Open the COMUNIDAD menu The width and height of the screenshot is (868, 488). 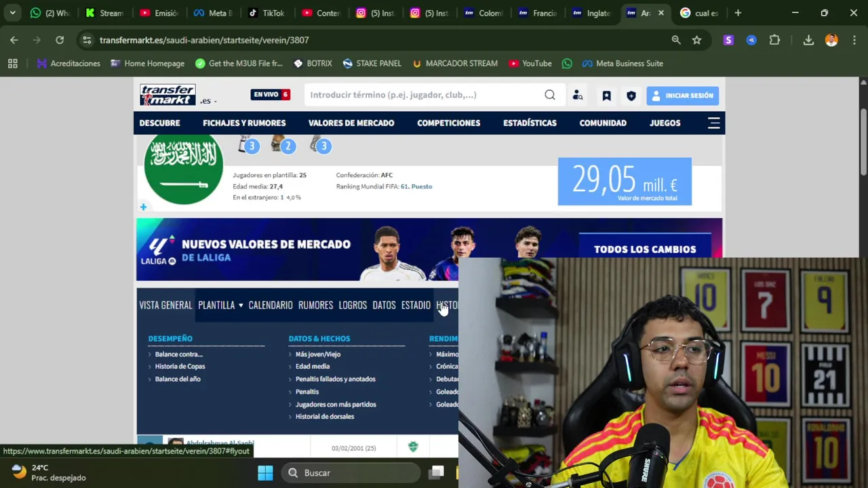[603, 123]
